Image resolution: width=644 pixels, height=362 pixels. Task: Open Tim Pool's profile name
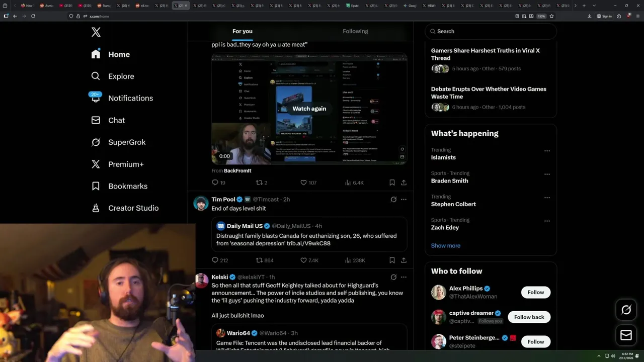pyautogui.click(x=223, y=200)
